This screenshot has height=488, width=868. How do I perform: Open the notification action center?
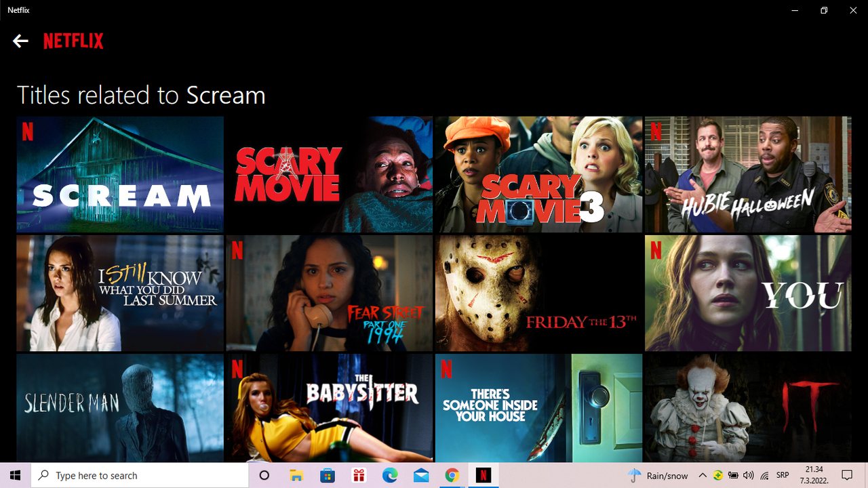point(847,476)
